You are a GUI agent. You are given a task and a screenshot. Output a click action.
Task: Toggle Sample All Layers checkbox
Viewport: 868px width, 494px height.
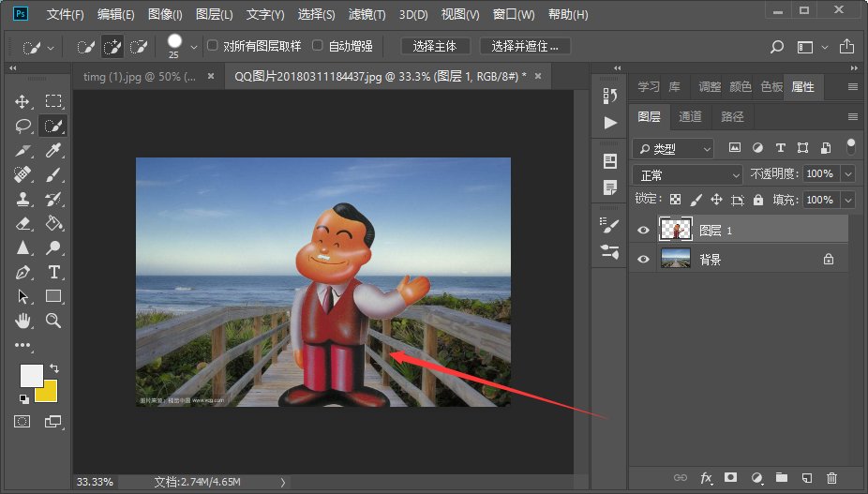tap(213, 45)
